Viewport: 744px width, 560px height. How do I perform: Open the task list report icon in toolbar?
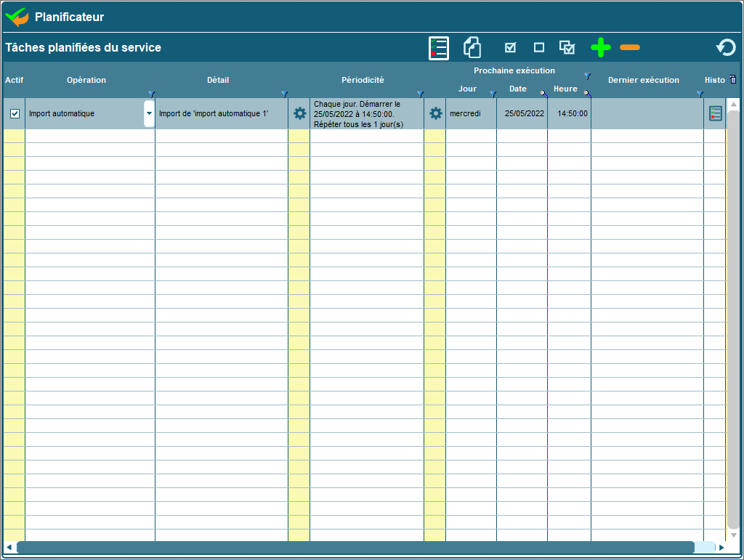pyautogui.click(x=439, y=48)
